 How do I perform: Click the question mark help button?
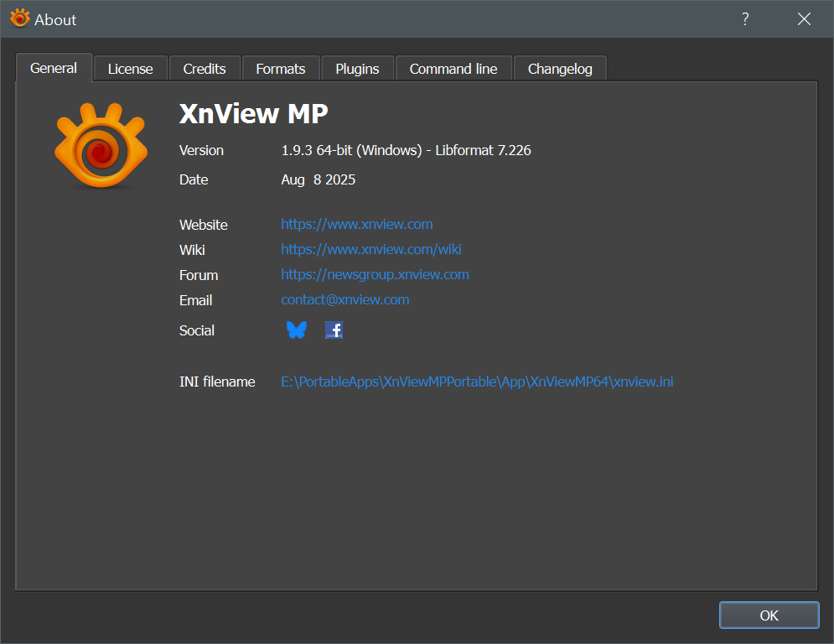(x=745, y=19)
